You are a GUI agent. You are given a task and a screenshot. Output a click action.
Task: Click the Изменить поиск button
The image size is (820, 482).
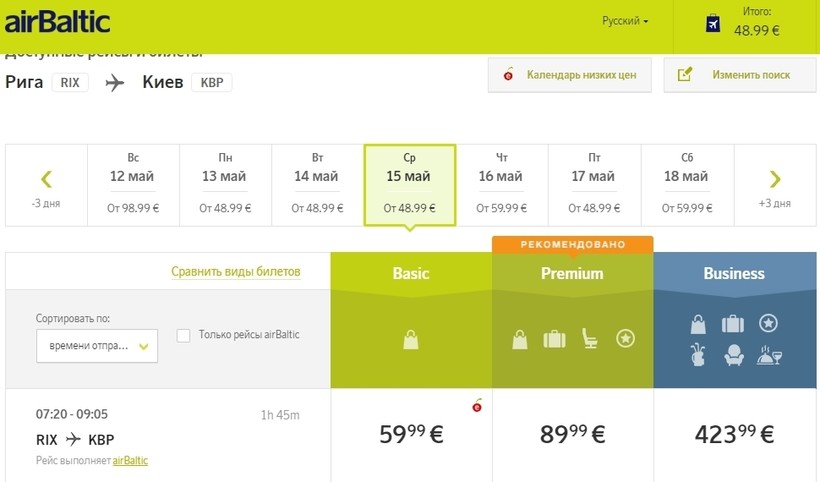[739, 75]
